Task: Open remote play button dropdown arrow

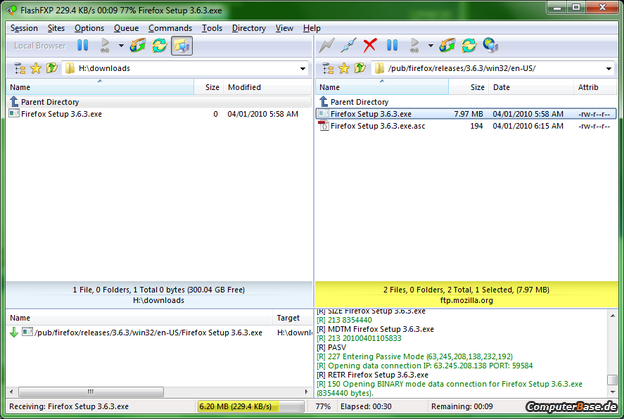Action: (431, 46)
